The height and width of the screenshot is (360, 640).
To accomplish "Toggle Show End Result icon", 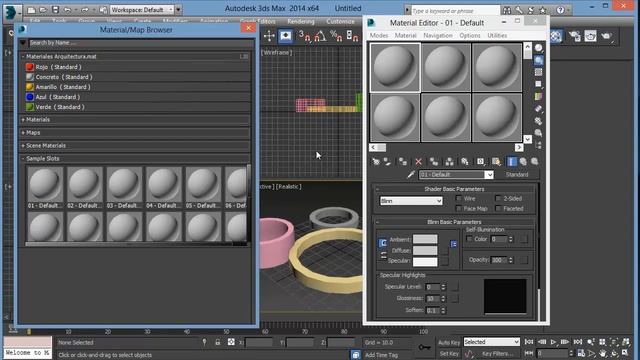I will pyautogui.click(x=511, y=162).
